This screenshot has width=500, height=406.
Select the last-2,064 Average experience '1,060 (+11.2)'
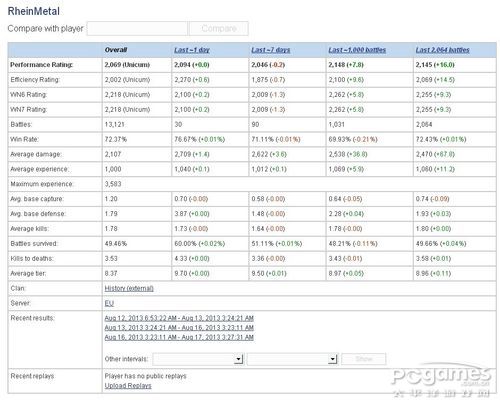435,169
